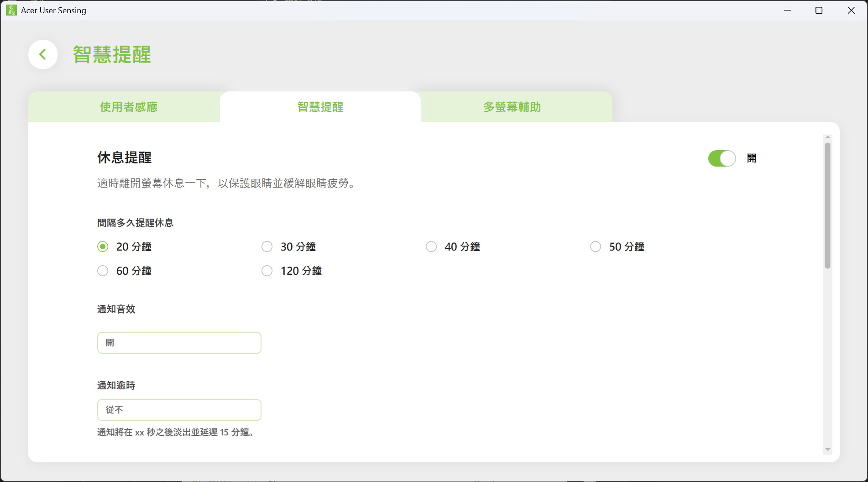Click the Acer User Sensing app icon
Screen dimensions: 868x482
[11, 10]
